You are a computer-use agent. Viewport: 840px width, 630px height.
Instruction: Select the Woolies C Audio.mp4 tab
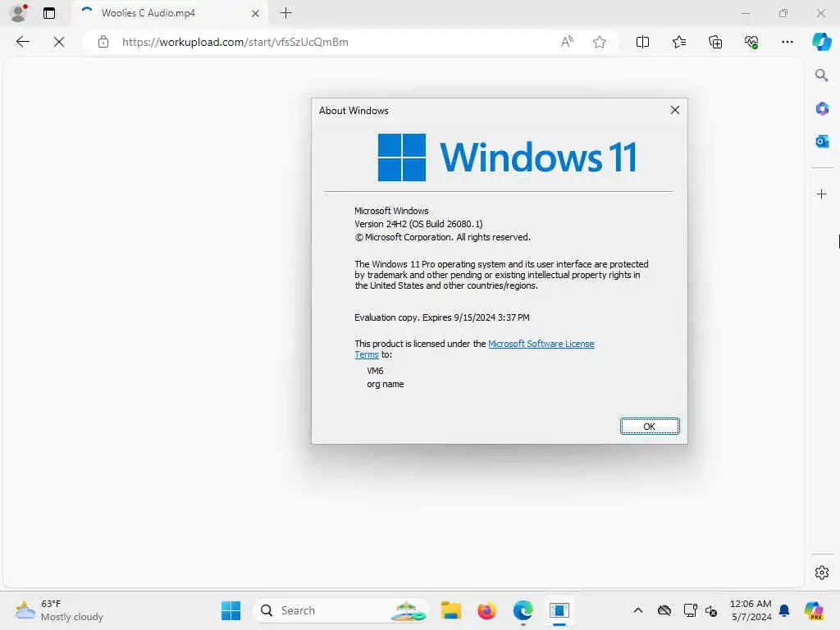tap(171, 13)
